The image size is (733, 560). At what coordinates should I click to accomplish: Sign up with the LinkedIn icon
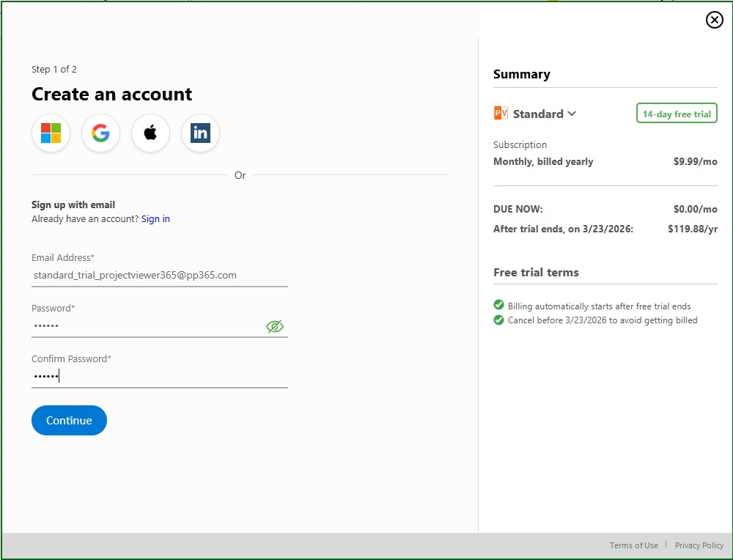point(200,133)
